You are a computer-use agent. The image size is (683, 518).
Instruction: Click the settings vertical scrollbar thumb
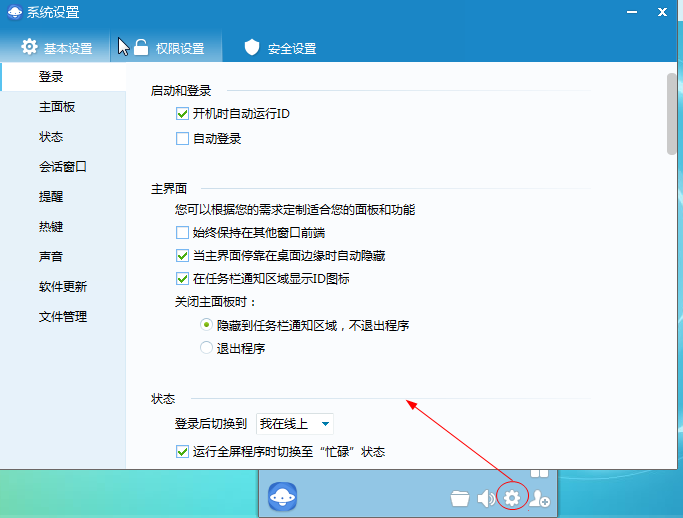[x=671, y=114]
